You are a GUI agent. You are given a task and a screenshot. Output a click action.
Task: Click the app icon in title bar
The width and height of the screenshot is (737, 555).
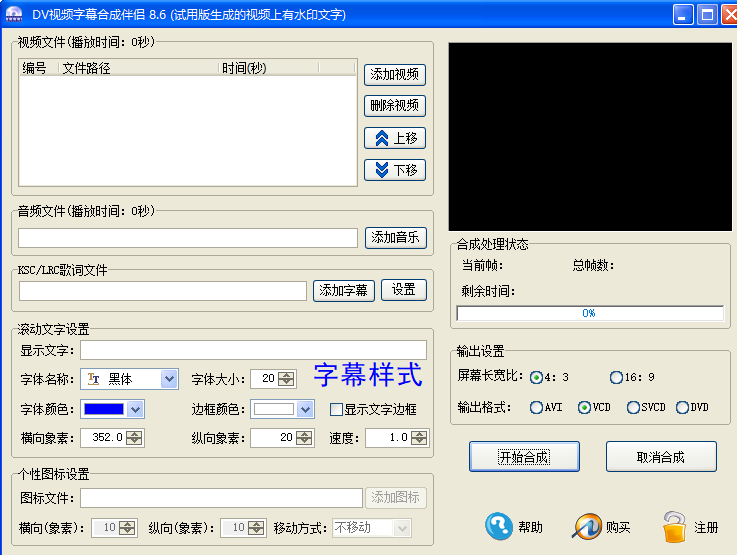[x=14, y=12]
